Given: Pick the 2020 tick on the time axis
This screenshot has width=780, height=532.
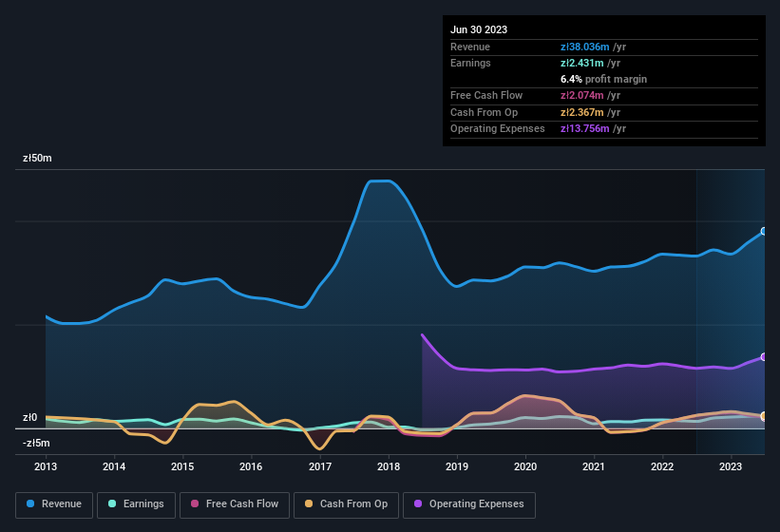Looking at the screenshot, I should coord(524,466).
